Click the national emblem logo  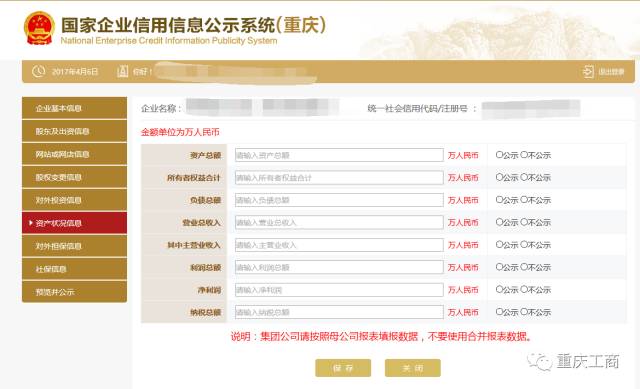(39, 28)
